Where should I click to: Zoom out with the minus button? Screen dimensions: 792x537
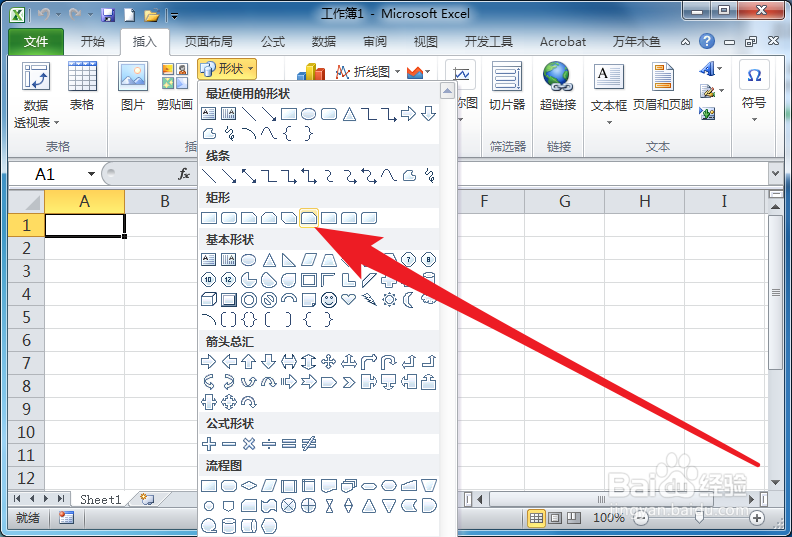click(x=640, y=518)
